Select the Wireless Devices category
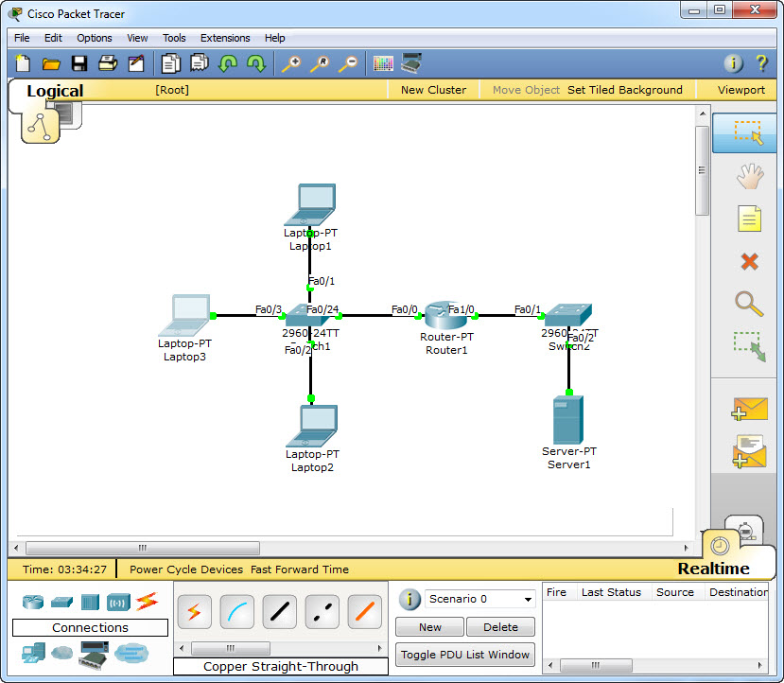 [x=118, y=602]
